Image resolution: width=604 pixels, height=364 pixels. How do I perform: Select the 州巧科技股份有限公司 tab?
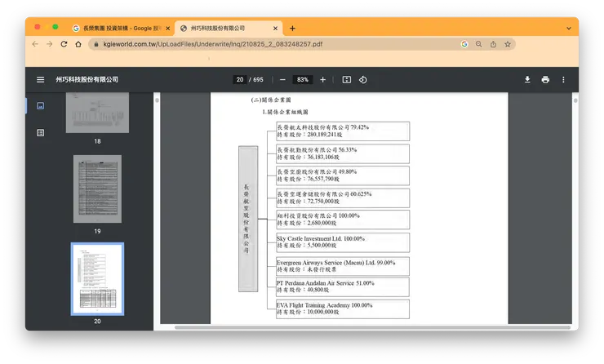click(x=229, y=28)
